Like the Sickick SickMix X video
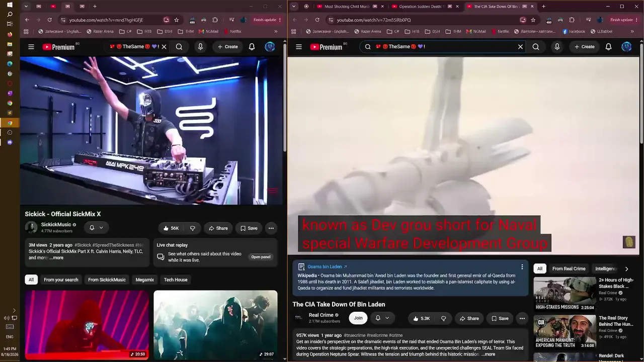 coord(171,228)
